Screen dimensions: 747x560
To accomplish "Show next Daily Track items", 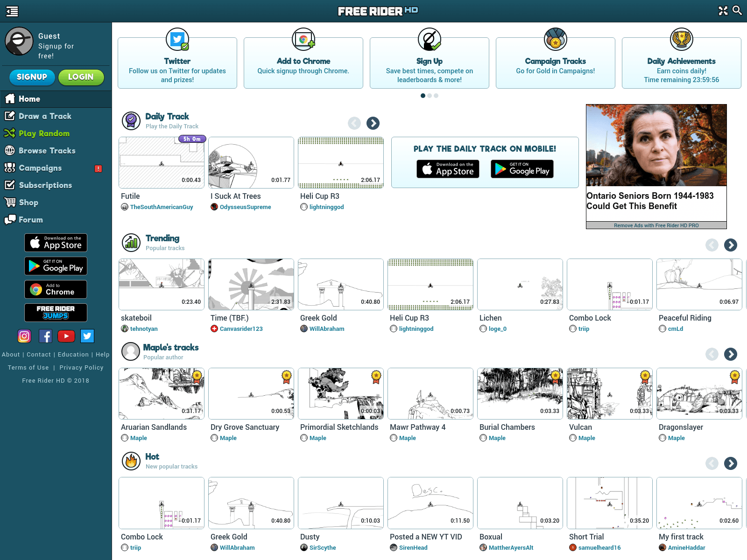I will pyautogui.click(x=373, y=123).
